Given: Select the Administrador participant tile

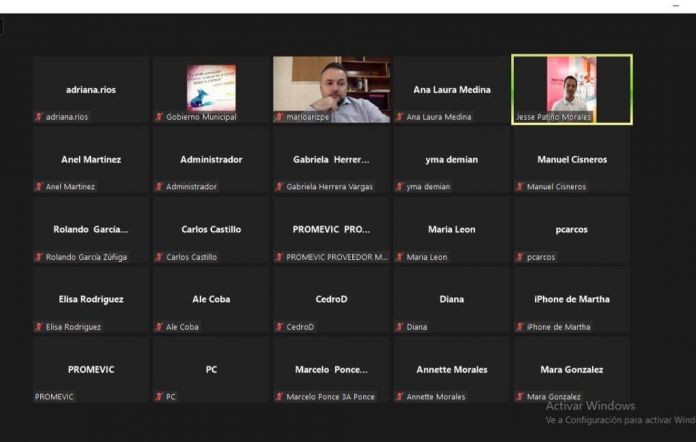Looking at the screenshot, I should (211, 160).
